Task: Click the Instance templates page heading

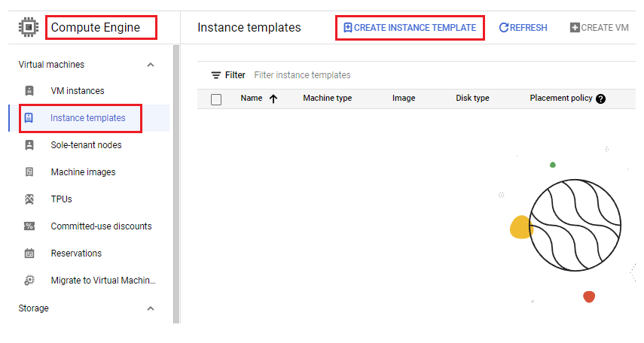Action: pyautogui.click(x=249, y=27)
